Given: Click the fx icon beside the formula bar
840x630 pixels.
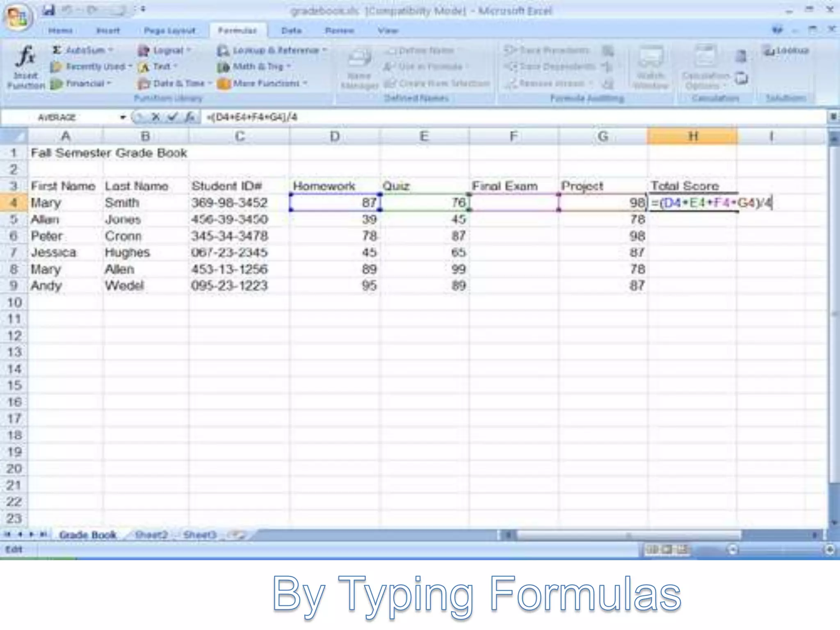Looking at the screenshot, I should tap(189, 117).
